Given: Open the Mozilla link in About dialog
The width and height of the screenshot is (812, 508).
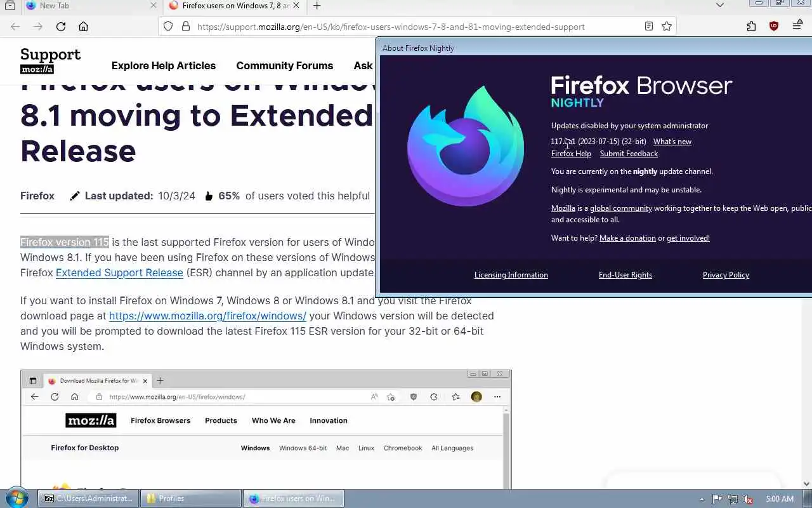Looking at the screenshot, I should pos(563,208).
